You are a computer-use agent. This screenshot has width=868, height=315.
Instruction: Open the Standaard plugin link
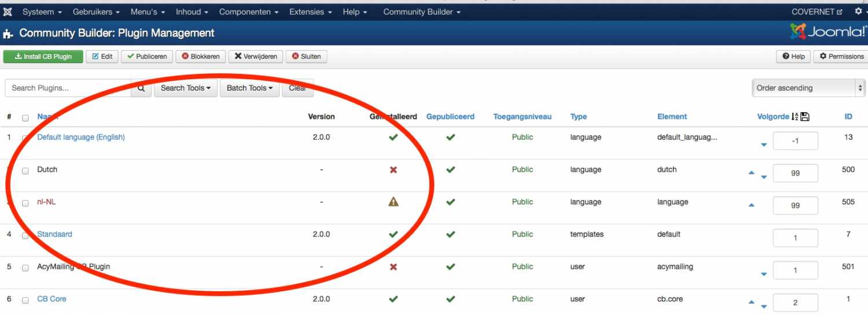54,234
